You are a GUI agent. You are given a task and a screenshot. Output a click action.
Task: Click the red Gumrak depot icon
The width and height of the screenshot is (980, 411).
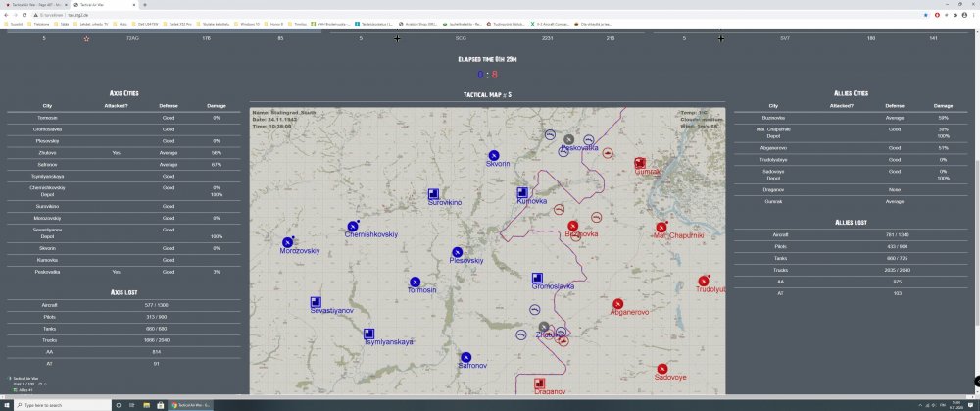tap(640, 163)
